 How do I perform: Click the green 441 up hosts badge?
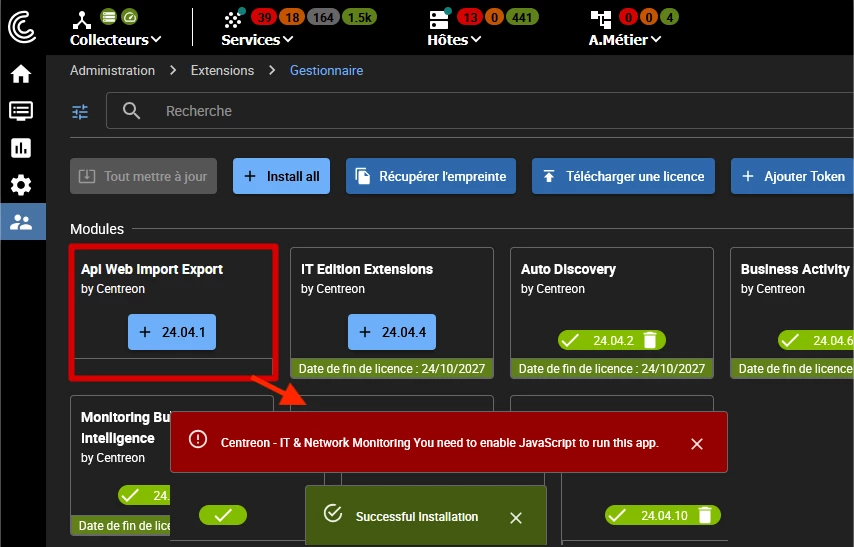click(522, 17)
